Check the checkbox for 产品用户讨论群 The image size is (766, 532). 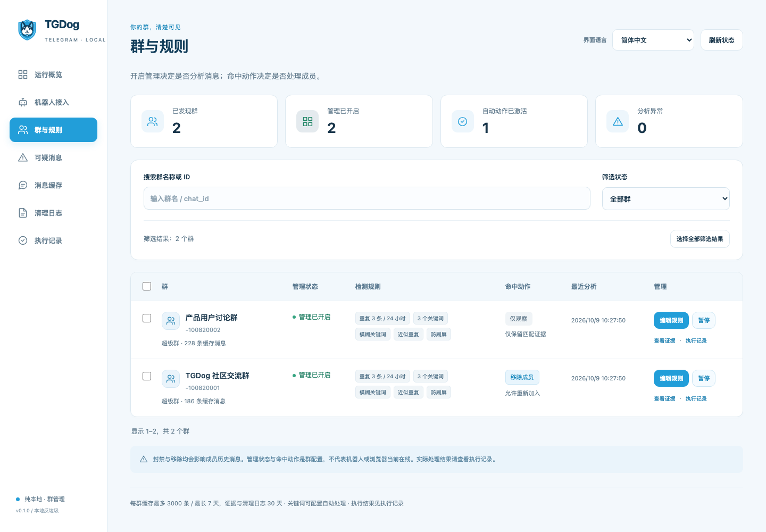coord(147,318)
